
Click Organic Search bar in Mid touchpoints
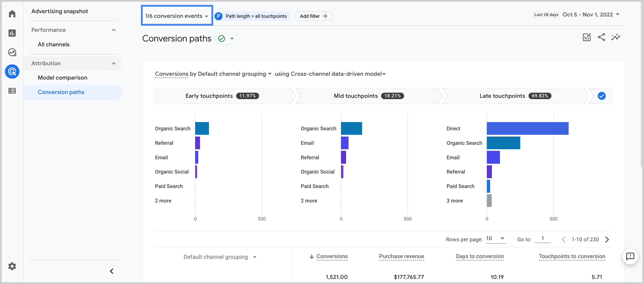pyautogui.click(x=351, y=128)
